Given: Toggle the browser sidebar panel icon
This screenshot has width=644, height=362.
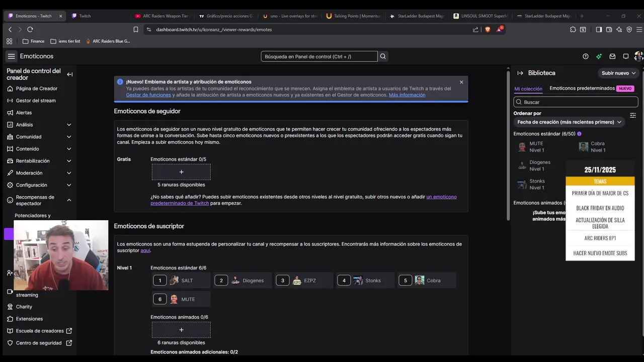Looking at the screenshot, I should tap(599, 30).
